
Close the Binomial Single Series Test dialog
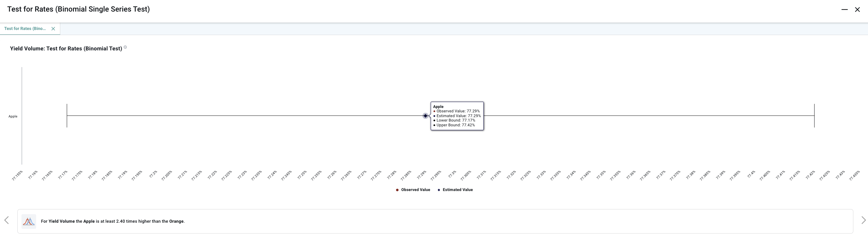pyautogui.click(x=857, y=10)
